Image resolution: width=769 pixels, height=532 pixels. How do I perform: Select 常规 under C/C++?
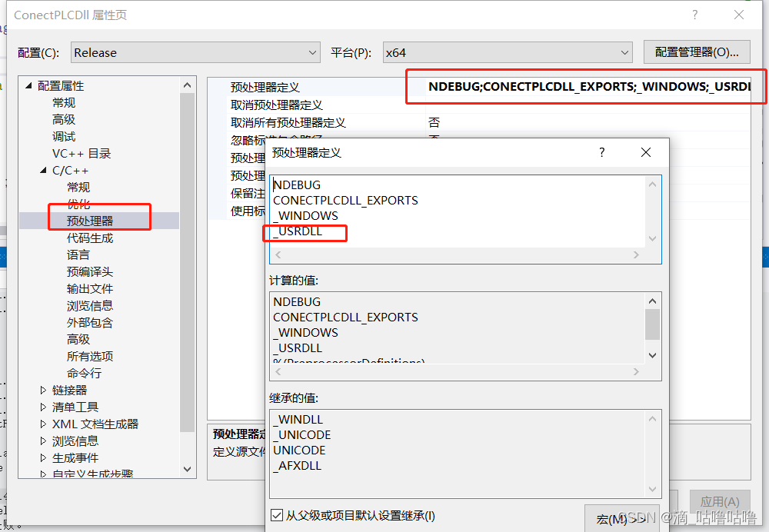coord(78,188)
